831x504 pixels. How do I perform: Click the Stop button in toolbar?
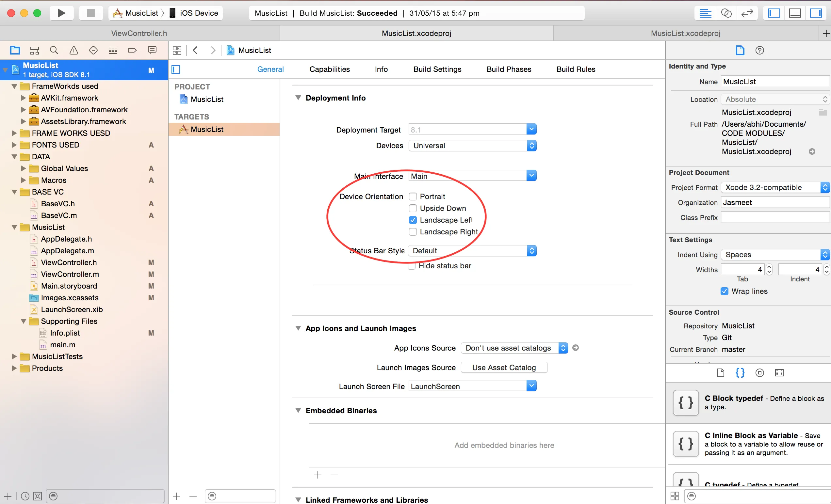pos(91,13)
